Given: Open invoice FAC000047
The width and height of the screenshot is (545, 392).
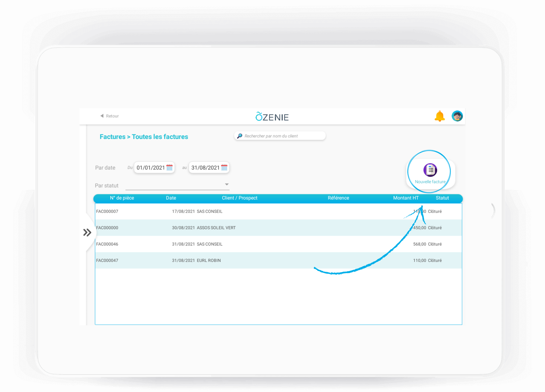Looking at the screenshot, I should click(x=107, y=261).
